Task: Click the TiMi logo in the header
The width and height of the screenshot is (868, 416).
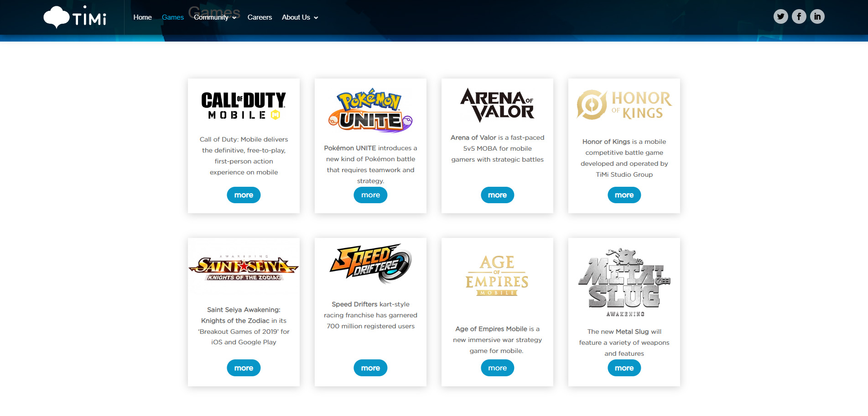Action: pyautogui.click(x=75, y=17)
